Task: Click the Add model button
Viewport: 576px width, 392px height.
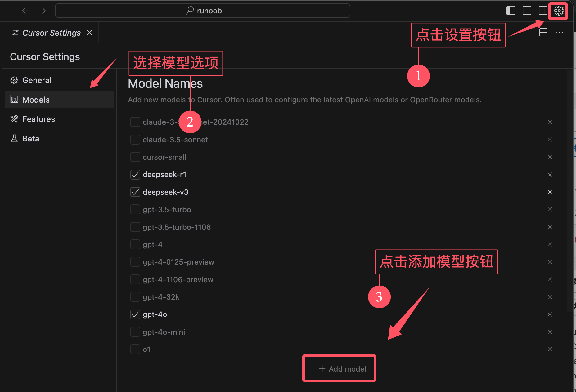Action: click(342, 369)
